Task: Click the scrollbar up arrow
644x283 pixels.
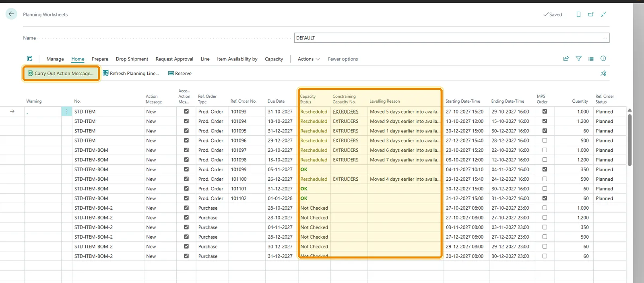Action: point(630,110)
